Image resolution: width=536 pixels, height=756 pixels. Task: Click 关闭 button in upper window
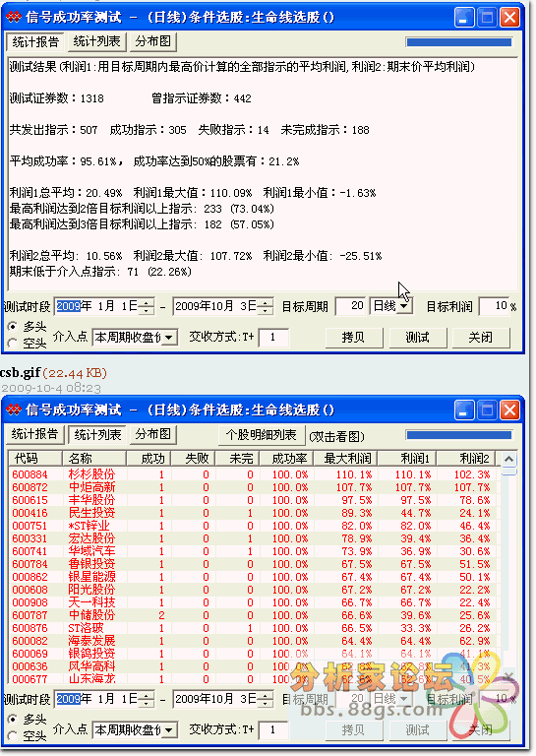(x=481, y=338)
